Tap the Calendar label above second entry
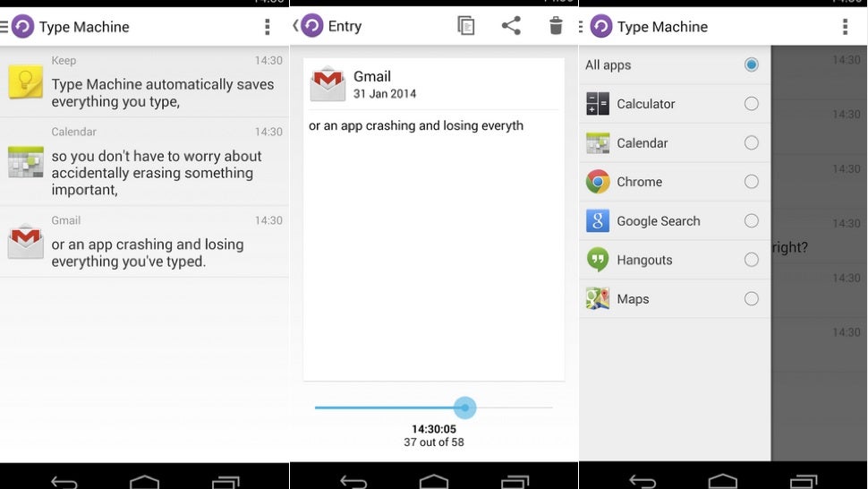The width and height of the screenshot is (868, 489). [x=73, y=132]
